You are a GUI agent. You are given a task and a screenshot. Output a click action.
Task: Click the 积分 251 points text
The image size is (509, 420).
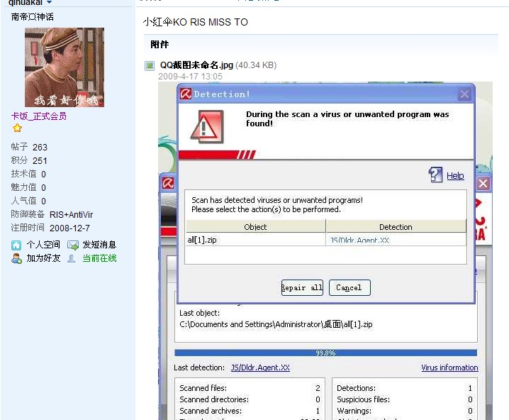pyautogui.click(x=29, y=160)
